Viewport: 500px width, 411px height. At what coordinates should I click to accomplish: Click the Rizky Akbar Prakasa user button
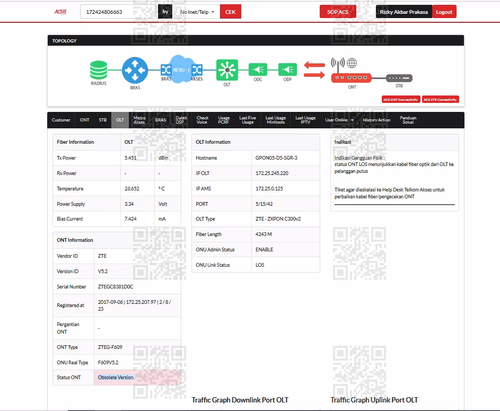(x=404, y=12)
